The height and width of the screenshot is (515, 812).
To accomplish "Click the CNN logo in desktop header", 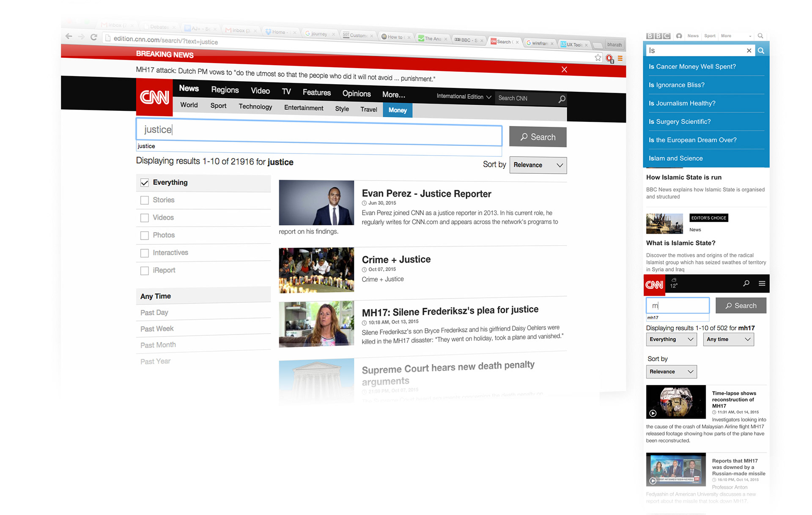I will [154, 97].
